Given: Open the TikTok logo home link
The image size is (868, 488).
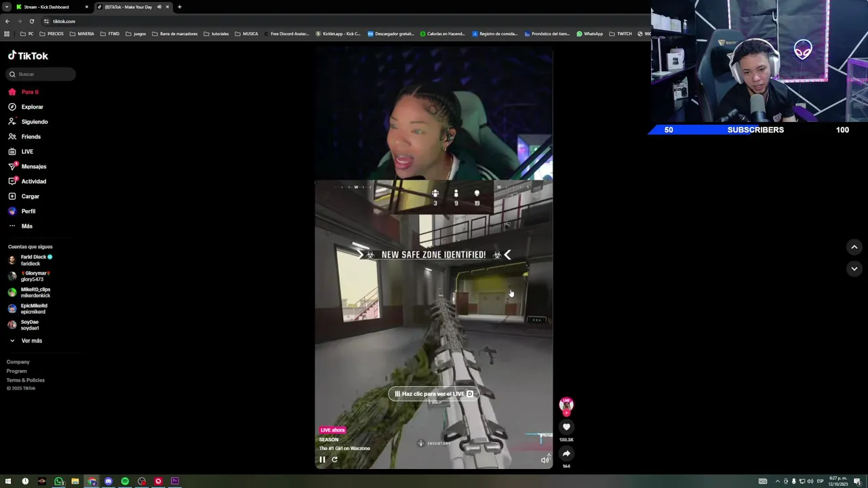Looking at the screenshot, I should 28,56.
